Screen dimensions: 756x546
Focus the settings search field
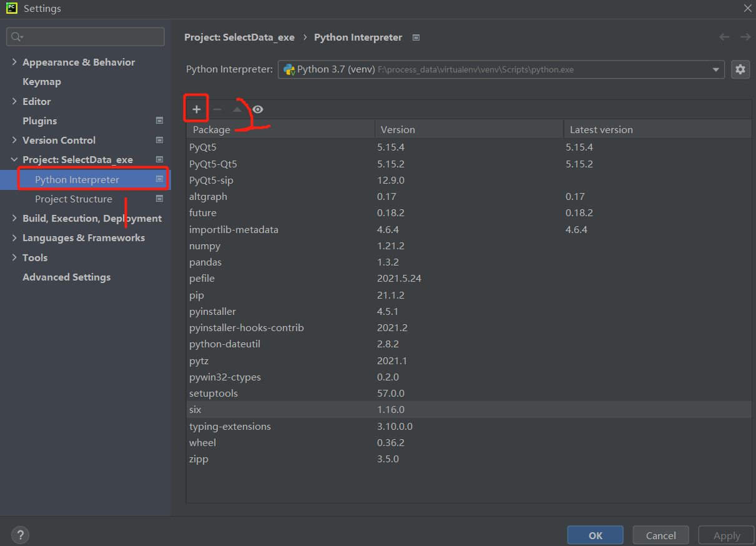point(86,37)
